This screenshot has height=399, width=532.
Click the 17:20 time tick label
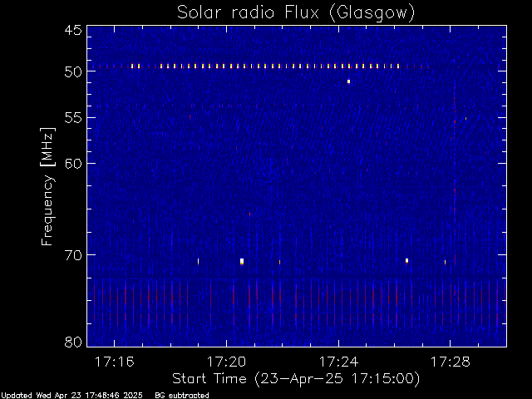[226, 362]
